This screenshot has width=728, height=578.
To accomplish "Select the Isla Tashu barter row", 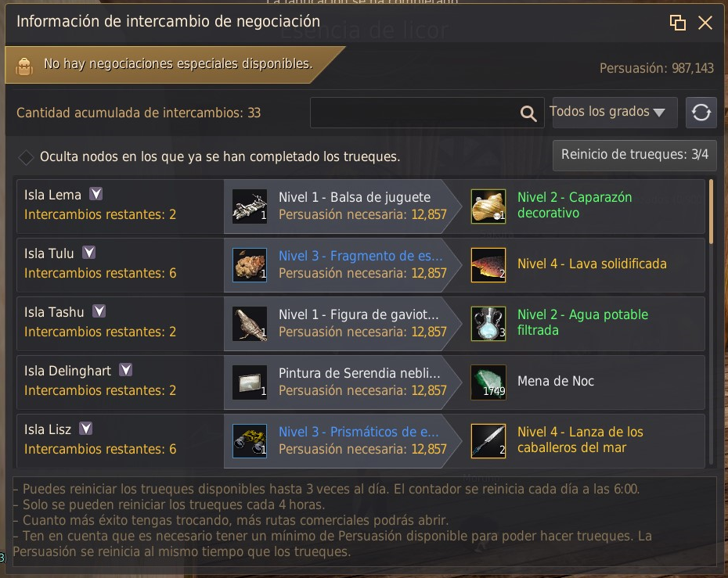I will pos(361,324).
